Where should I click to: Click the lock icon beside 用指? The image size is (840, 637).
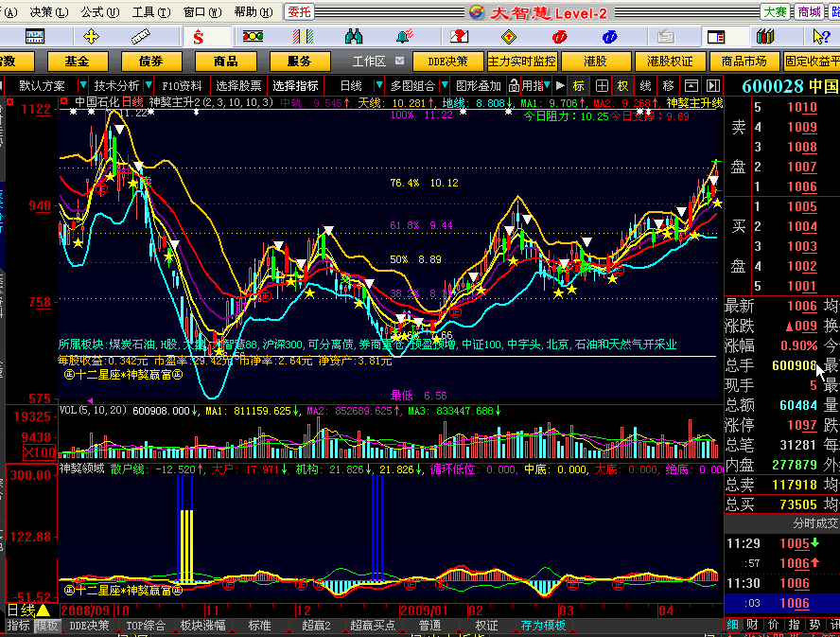click(x=514, y=86)
